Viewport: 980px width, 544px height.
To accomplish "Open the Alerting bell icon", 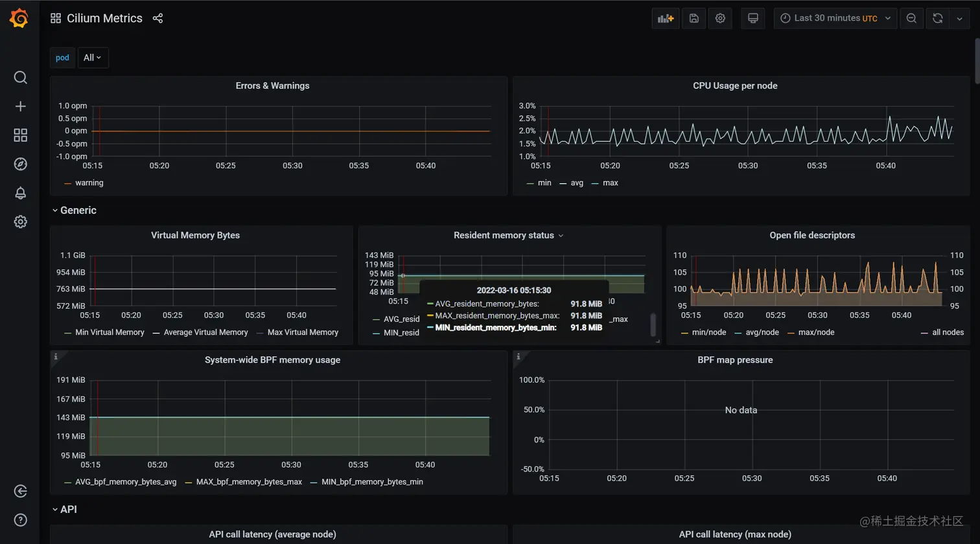I will coord(20,193).
